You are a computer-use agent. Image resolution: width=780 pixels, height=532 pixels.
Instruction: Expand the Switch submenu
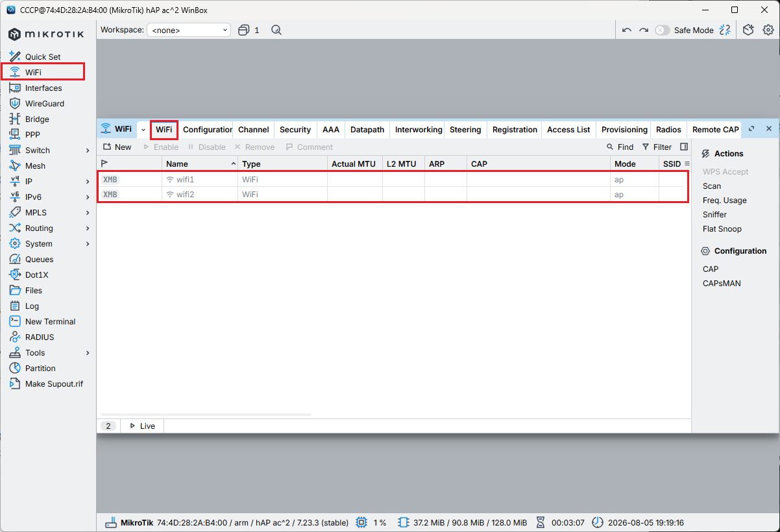[x=88, y=151]
